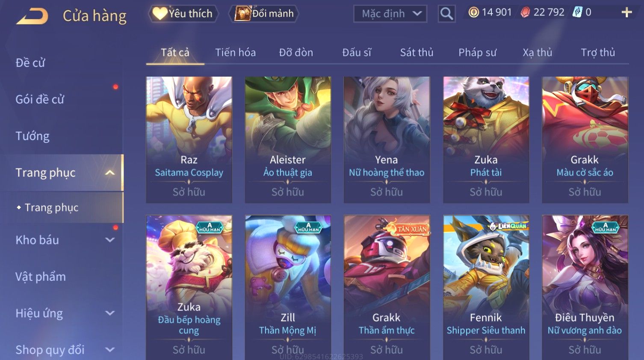Click the blue voucher currency icon
Image resolution: width=644 pixels, height=360 pixels.
pos(577,12)
